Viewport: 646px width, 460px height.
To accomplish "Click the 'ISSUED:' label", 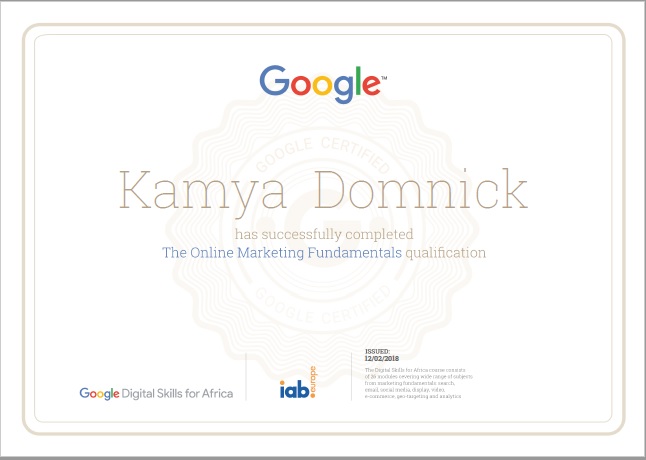I will pyautogui.click(x=377, y=352).
